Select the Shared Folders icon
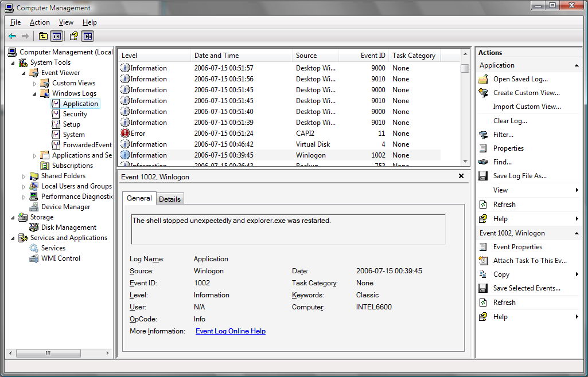 pyautogui.click(x=34, y=175)
